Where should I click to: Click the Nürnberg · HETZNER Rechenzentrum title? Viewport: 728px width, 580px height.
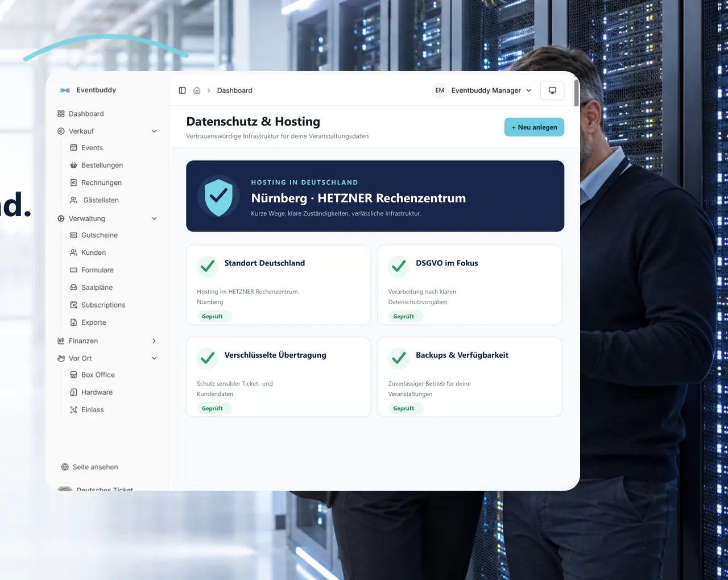358,198
